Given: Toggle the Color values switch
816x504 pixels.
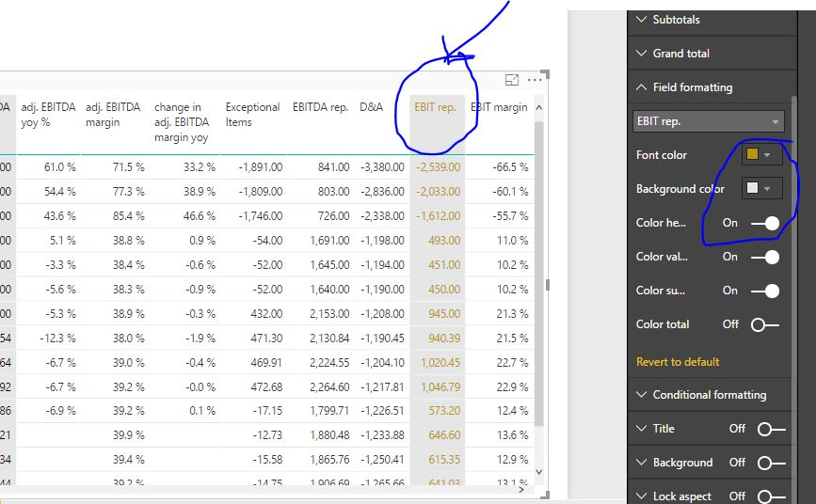Looking at the screenshot, I should point(765,257).
